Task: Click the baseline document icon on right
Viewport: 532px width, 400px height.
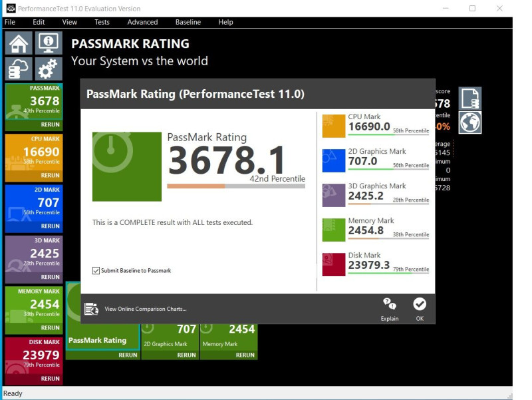Action: point(470,98)
